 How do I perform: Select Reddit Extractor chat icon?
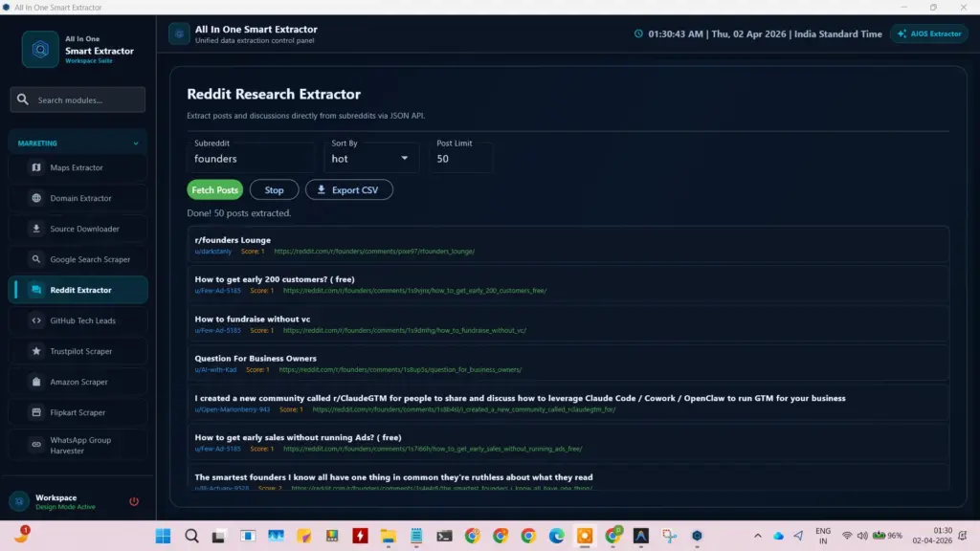click(x=36, y=290)
